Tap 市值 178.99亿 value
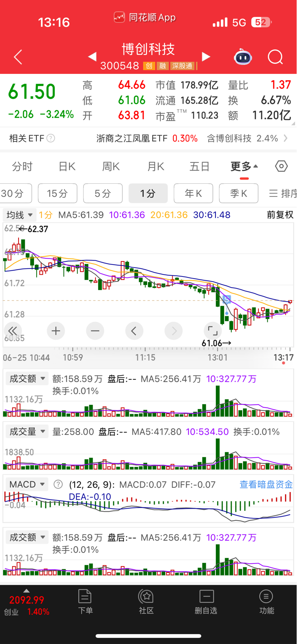The height and width of the screenshot is (644, 297). tap(187, 85)
